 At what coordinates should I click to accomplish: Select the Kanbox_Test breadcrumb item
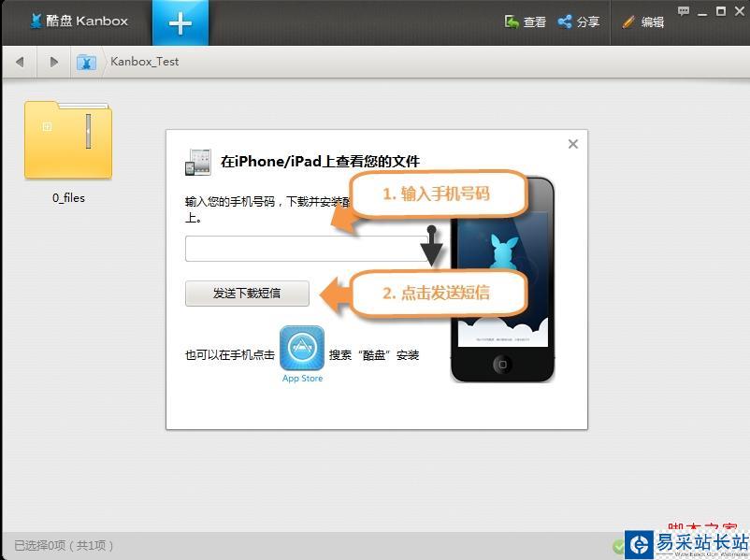click(146, 62)
